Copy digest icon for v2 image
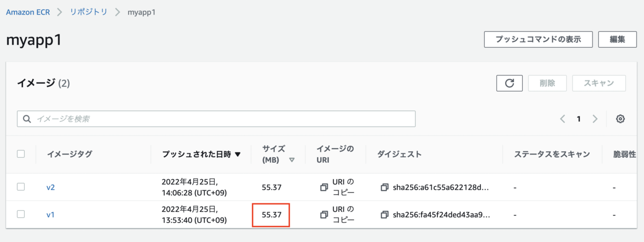The height and width of the screenshot is (242, 644). [384, 187]
